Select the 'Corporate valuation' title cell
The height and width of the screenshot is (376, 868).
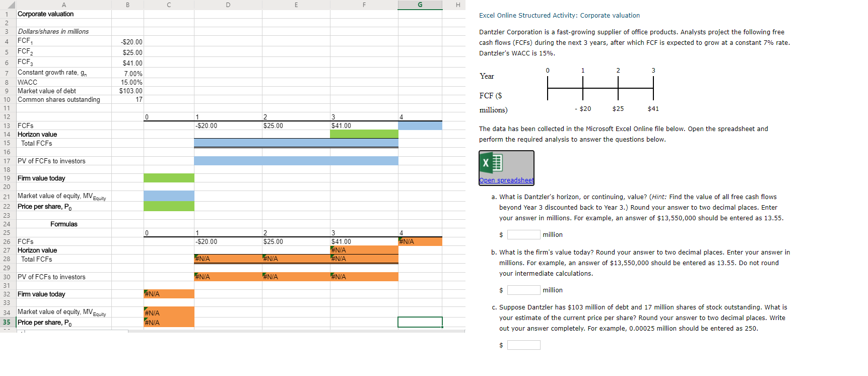63,14
